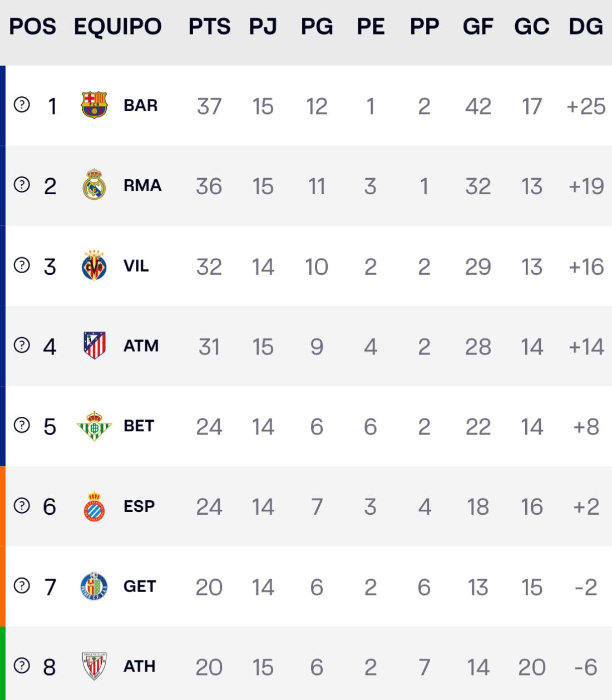This screenshot has height=700, width=612.
Task: Click the question mark icon beside position 4
Action: tap(22, 345)
